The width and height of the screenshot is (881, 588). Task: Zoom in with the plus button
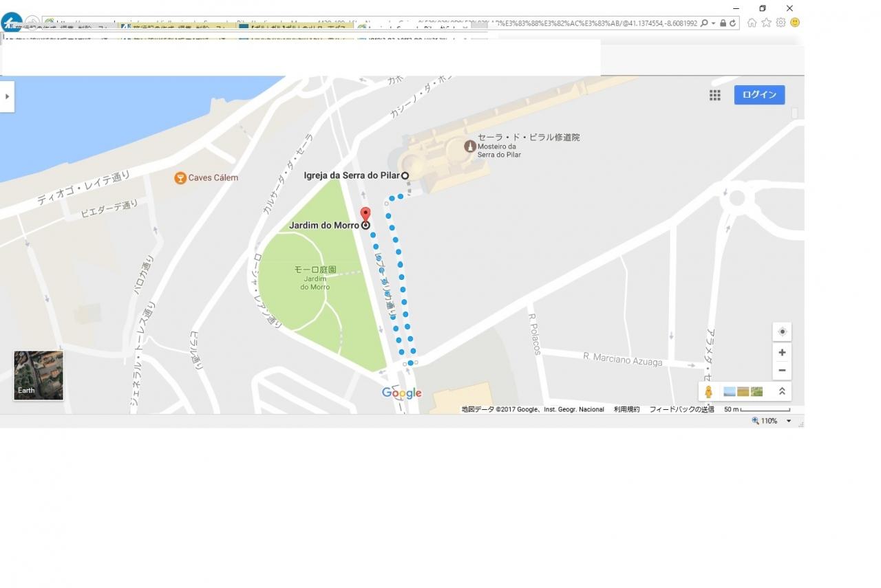pos(782,352)
